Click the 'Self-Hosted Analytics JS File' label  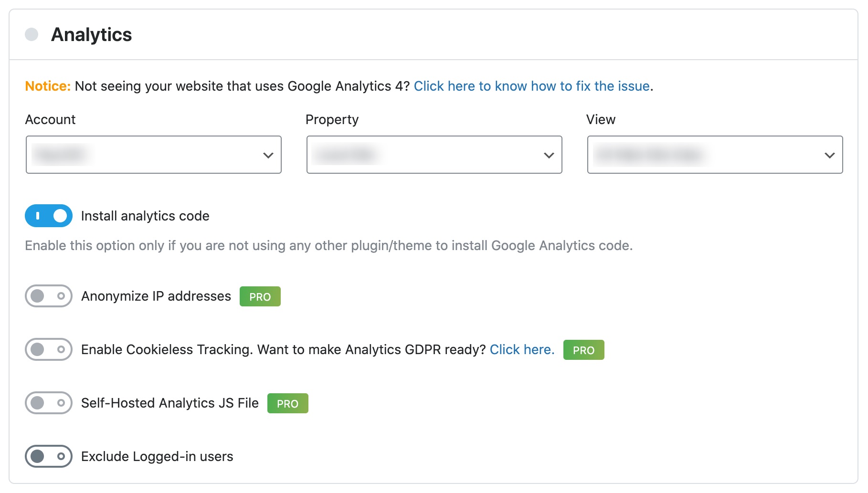[170, 403]
